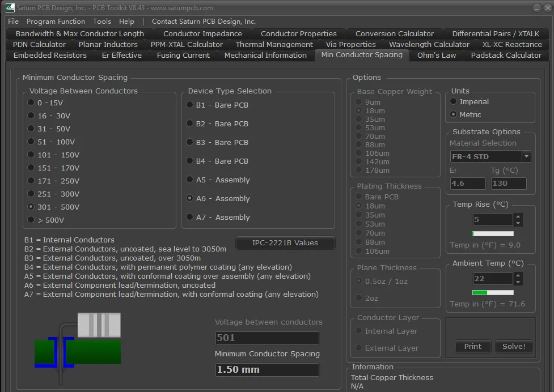
Task: Open the Padstack Calculator tab
Action: pyautogui.click(x=506, y=56)
